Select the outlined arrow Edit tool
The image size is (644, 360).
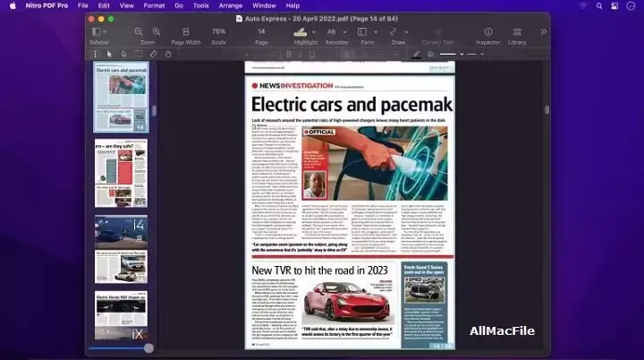point(124,54)
